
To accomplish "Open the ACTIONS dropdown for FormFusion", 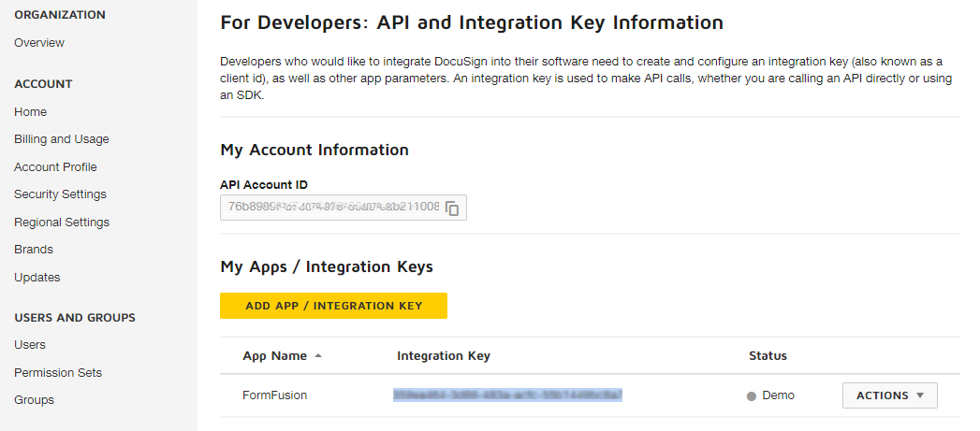I will click(x=889, y=395).
